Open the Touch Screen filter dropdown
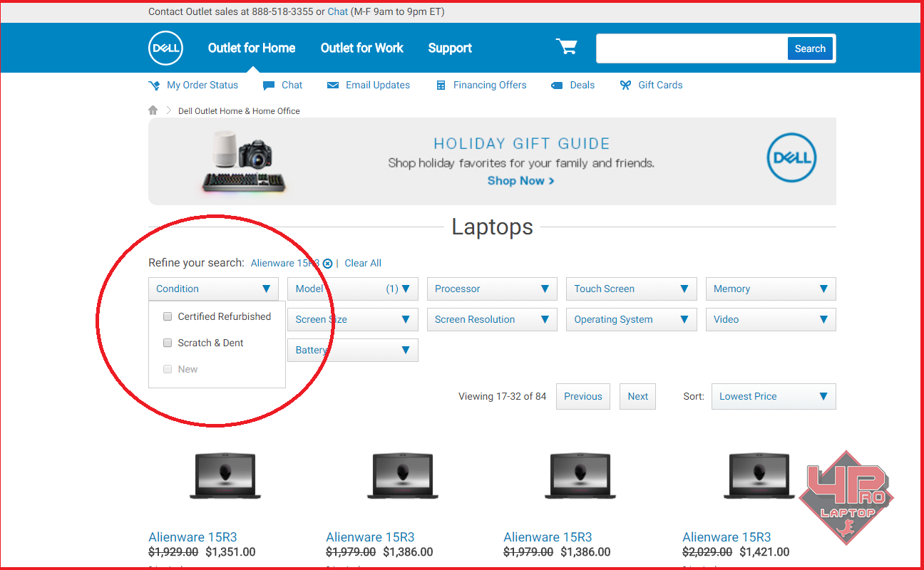The height and width of the screenshot is (570, 924). (x=631, y=289)
